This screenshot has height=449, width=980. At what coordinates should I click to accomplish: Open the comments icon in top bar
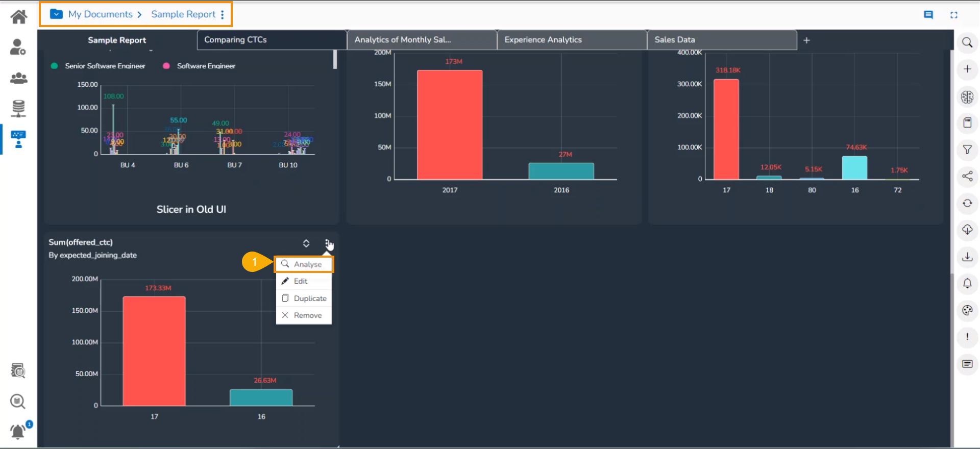[x=928, y=15]
